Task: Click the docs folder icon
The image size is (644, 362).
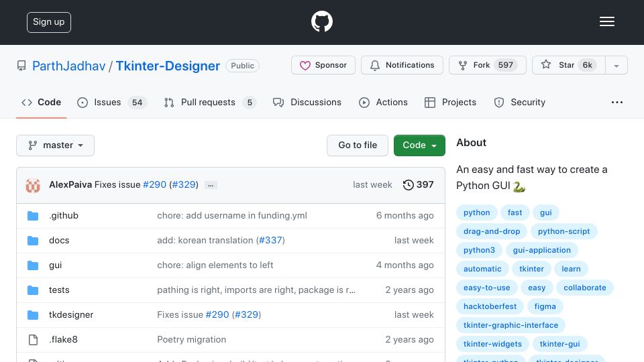Action: 33,241
